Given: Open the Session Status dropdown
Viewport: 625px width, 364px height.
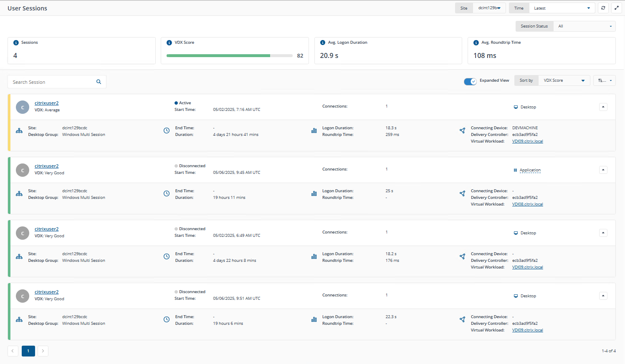Looking at the screenshot, I should (584, 26).
